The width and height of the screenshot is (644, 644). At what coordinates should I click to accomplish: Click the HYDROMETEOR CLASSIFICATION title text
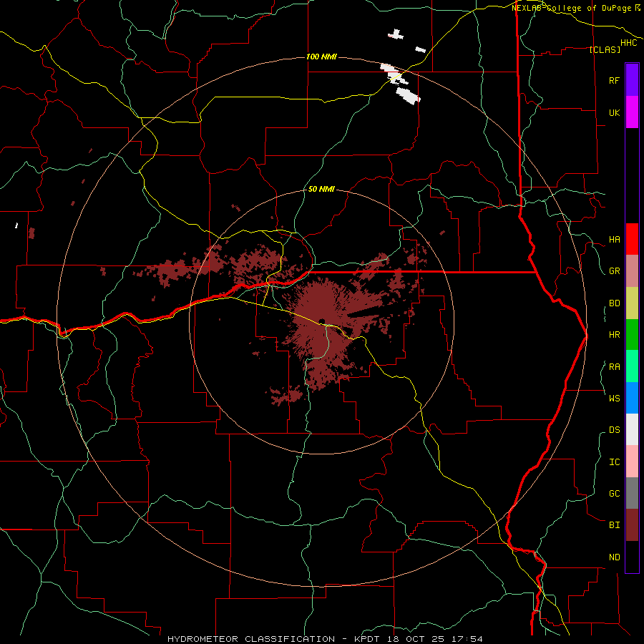[251, 639]
